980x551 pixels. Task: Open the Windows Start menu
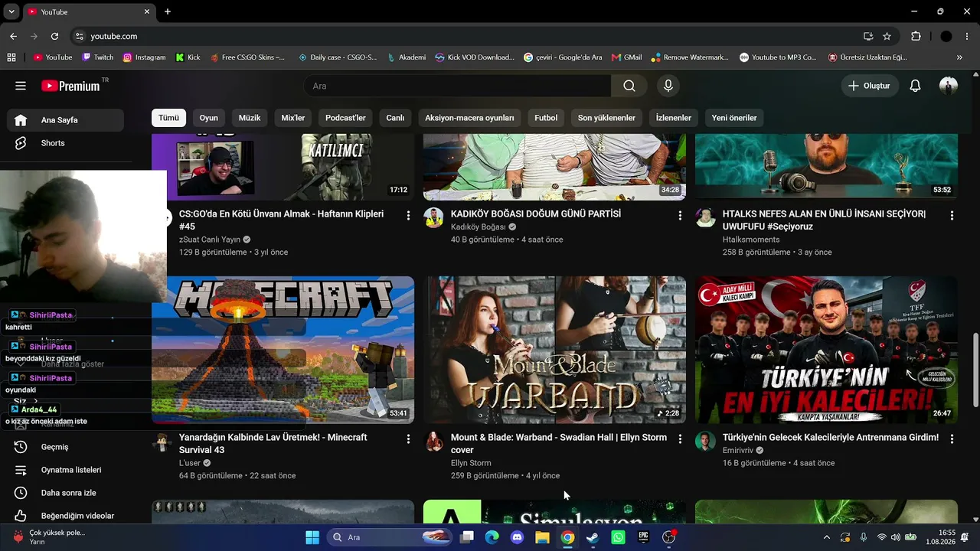click(312, 537)
